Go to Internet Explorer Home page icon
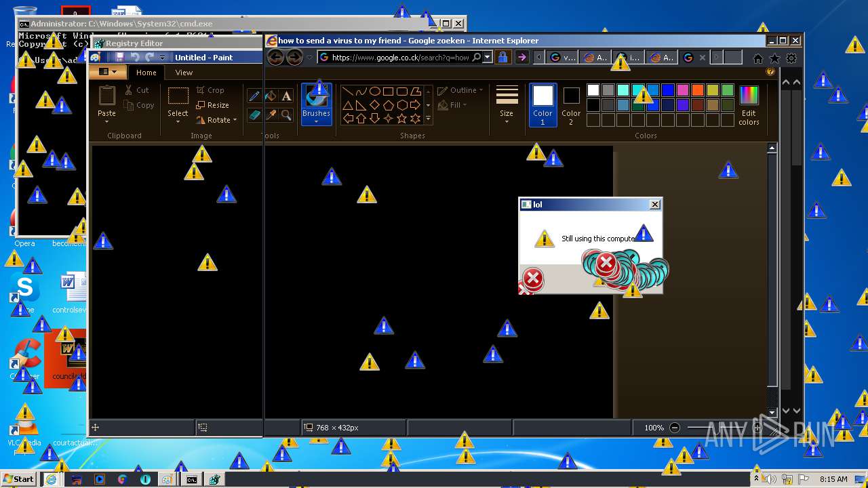This screenshot has width=868, height=488. [x=758, y=58]
